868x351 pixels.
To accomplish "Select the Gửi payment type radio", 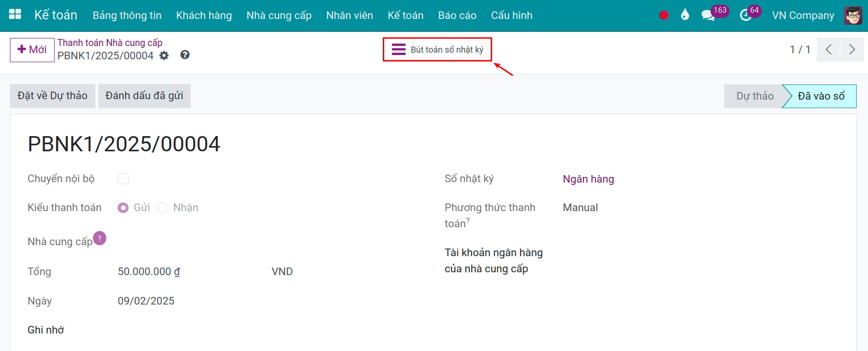I will 123,208.
